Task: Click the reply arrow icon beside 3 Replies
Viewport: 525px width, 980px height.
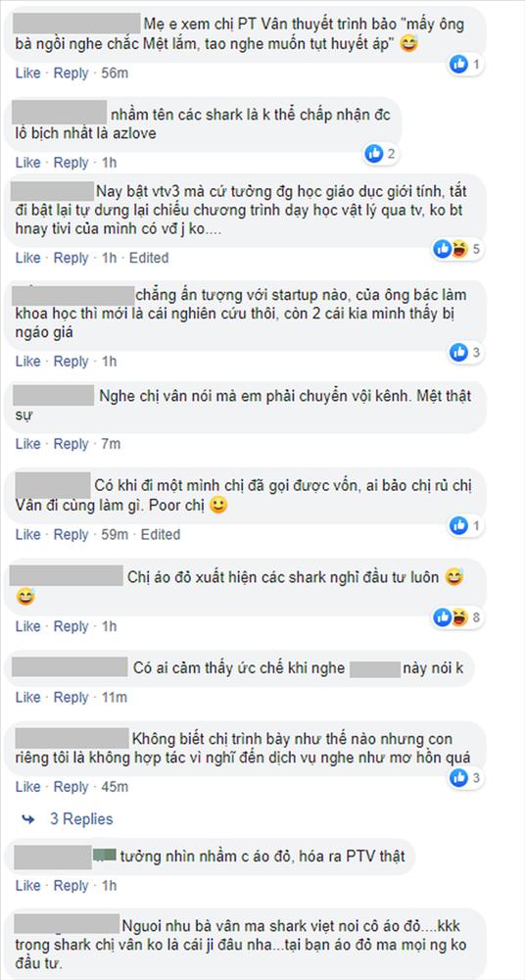Action: [x=28, y=818]
